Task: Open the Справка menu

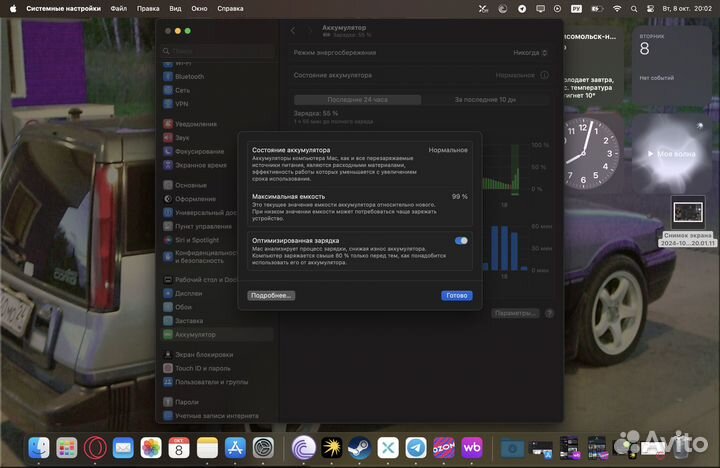Action: [x=230, y=8]
